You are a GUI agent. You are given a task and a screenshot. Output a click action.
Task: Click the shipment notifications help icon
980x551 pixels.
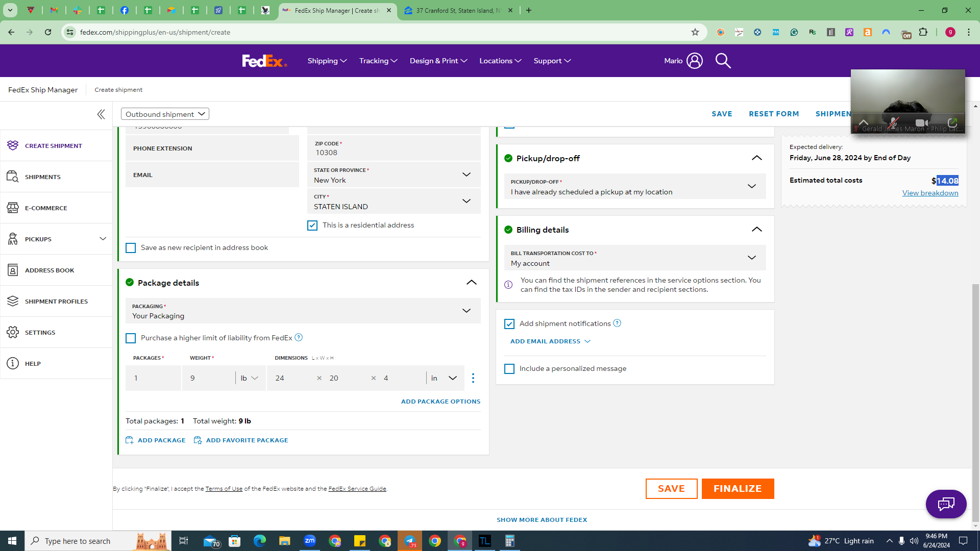click(617, 323)
